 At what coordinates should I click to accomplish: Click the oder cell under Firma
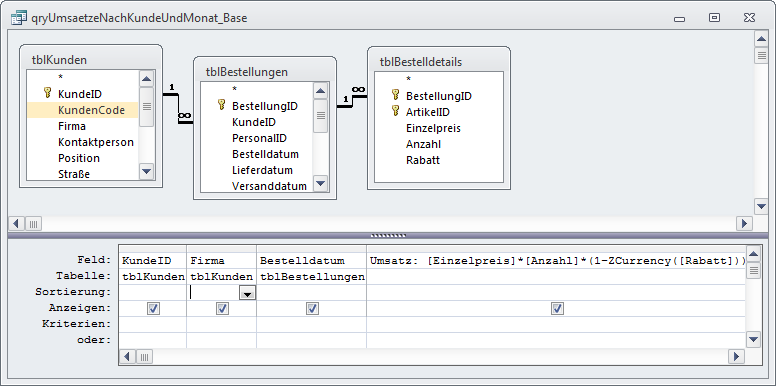tap(221, 340)
